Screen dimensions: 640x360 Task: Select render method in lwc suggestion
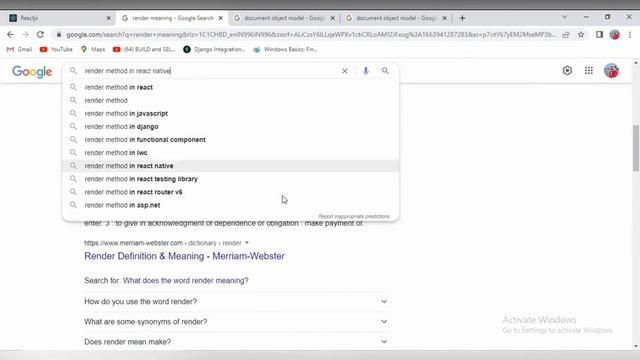pos(231,153)
